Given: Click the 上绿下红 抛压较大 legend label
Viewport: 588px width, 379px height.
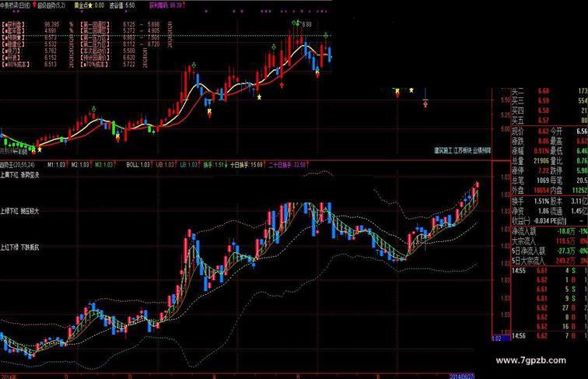Looking at the screenshot, I should (19, 211).
